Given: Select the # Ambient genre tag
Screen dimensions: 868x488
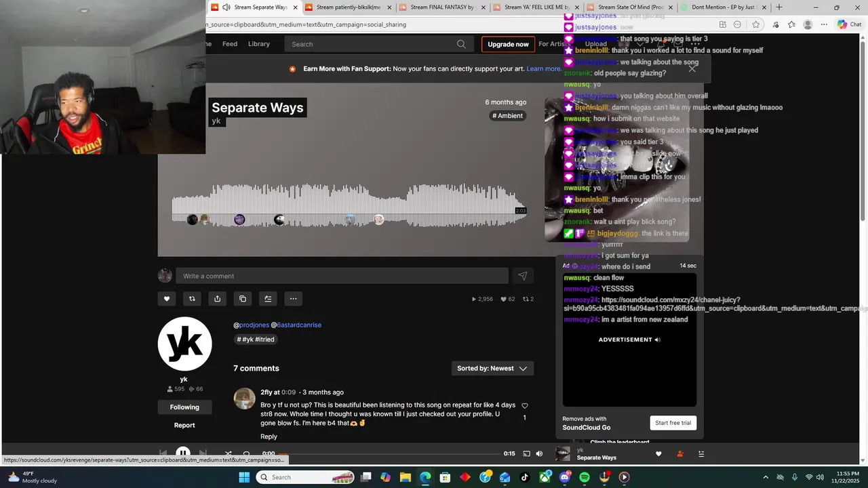Looking at the screenshot, I should click(508, 116).
